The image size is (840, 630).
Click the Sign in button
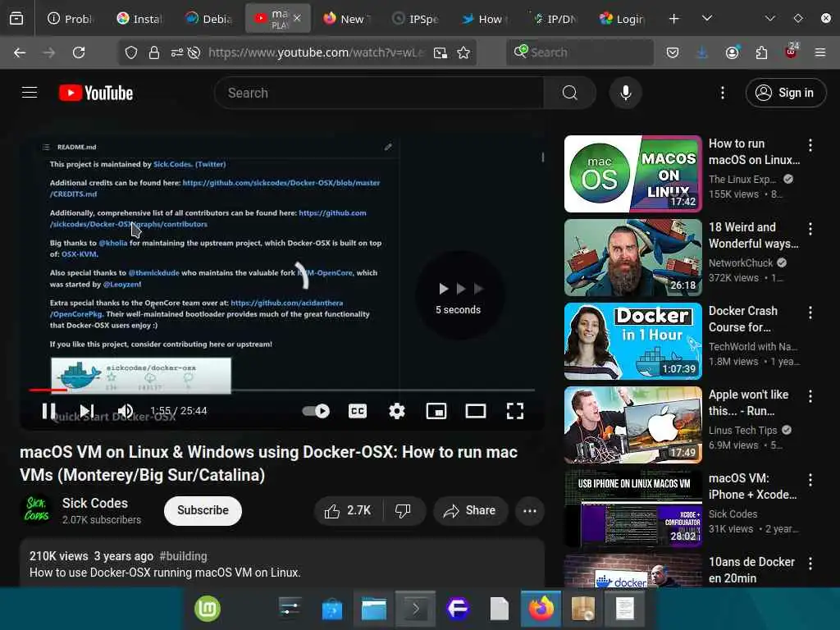(x=785, y=93)
